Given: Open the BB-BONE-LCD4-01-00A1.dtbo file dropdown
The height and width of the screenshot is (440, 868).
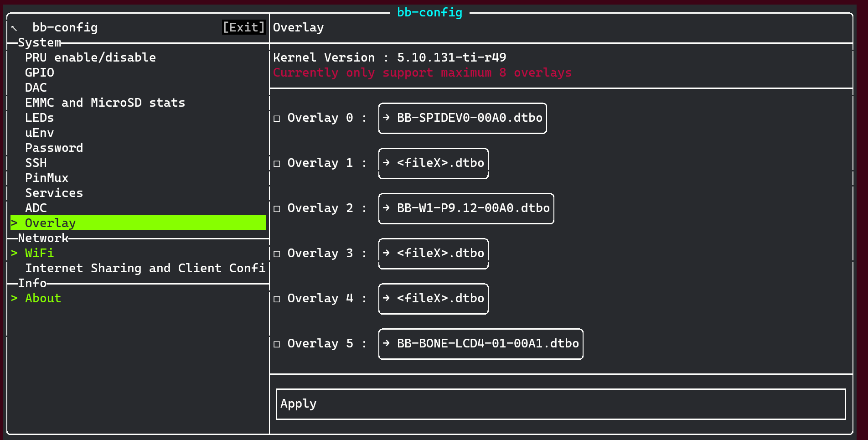Looking at the screenshot, I should 480,344.
